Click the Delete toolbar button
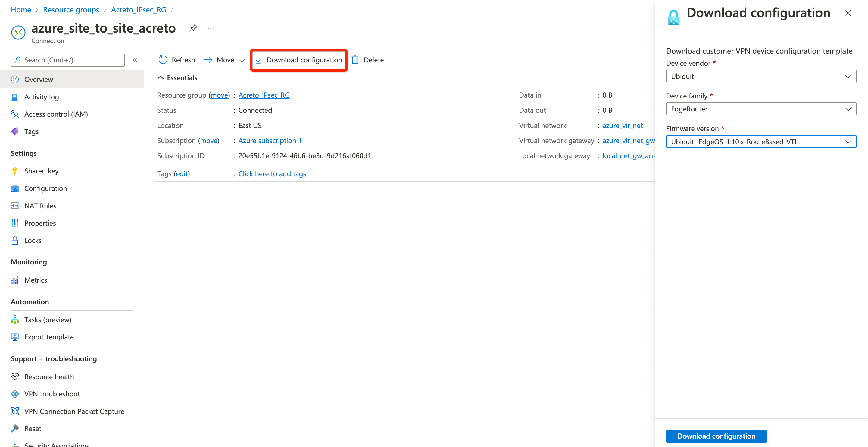The width and height of the screenshot is (868, 447). [368, 60]
